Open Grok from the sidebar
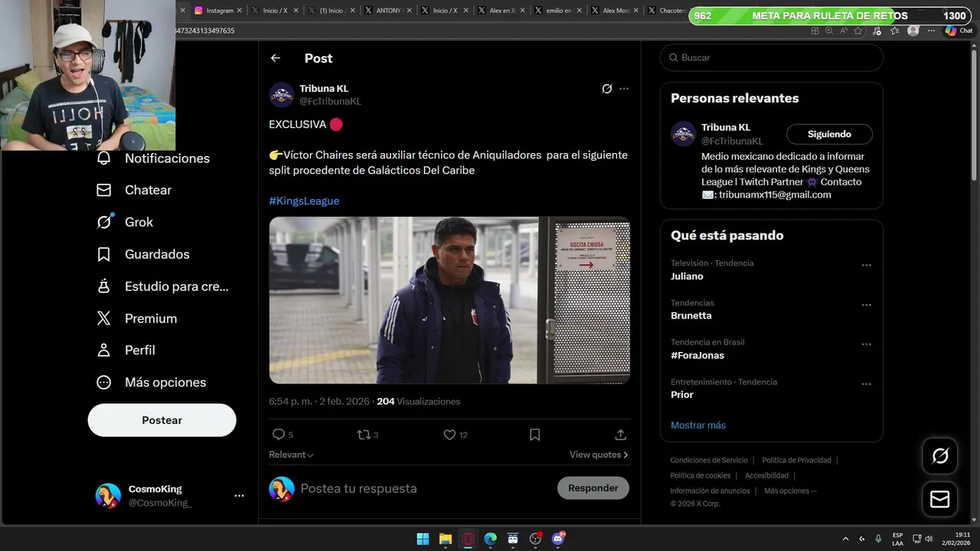980x551 pixels. [125, 222]
